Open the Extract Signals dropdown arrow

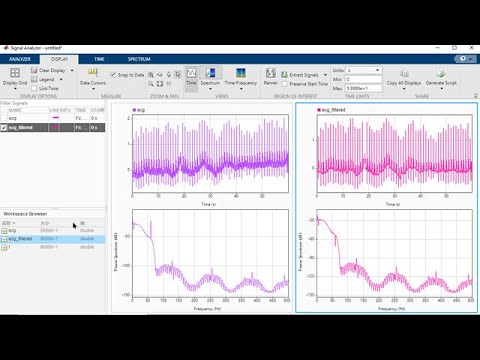pos(325,75)
